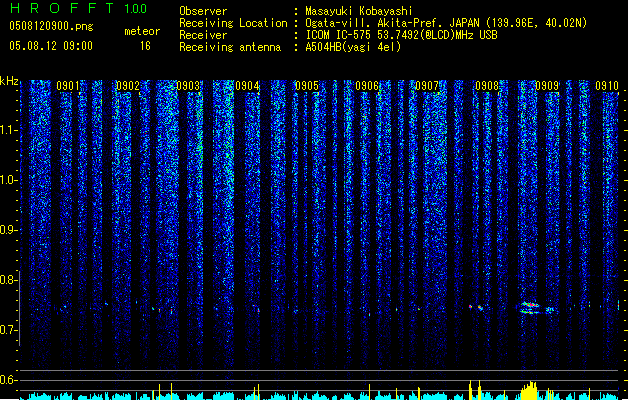Click the 1.0 frequency axis label
Viewport: 629px width, 400px height.
pos(8,180)
